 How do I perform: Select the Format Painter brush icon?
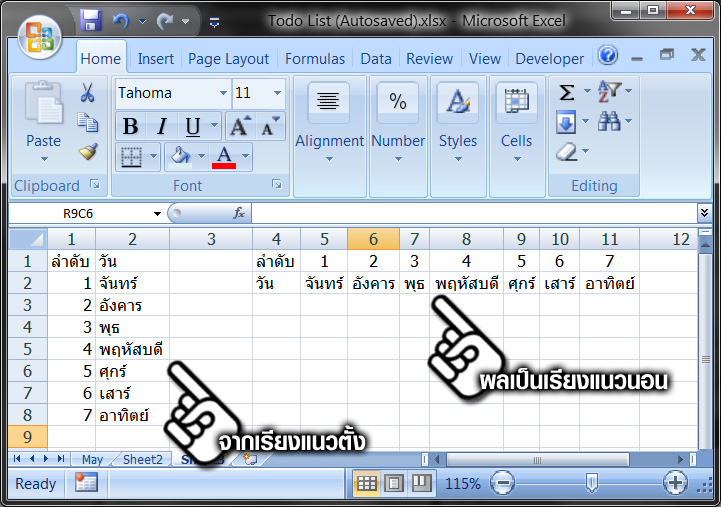[x=88, y=152]
